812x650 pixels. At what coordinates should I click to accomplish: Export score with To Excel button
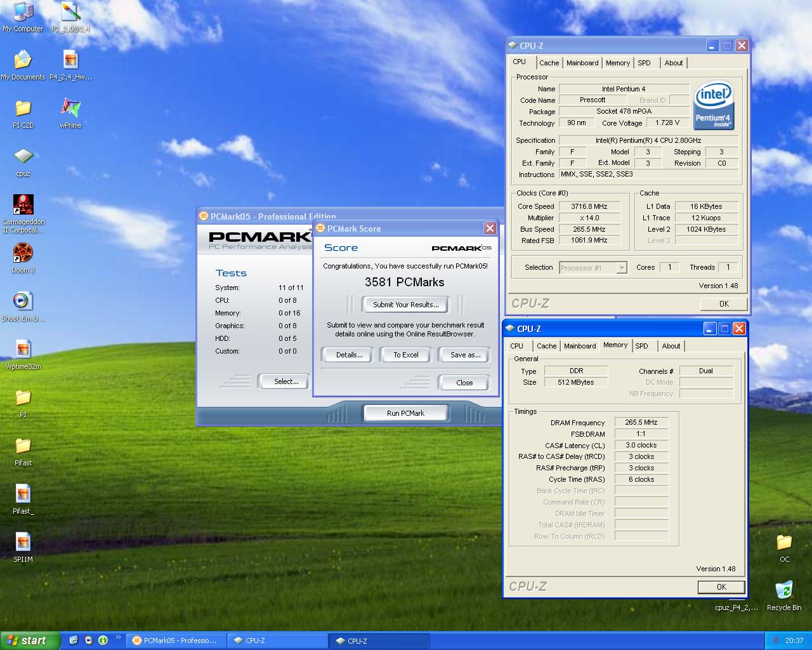(406, 355)
